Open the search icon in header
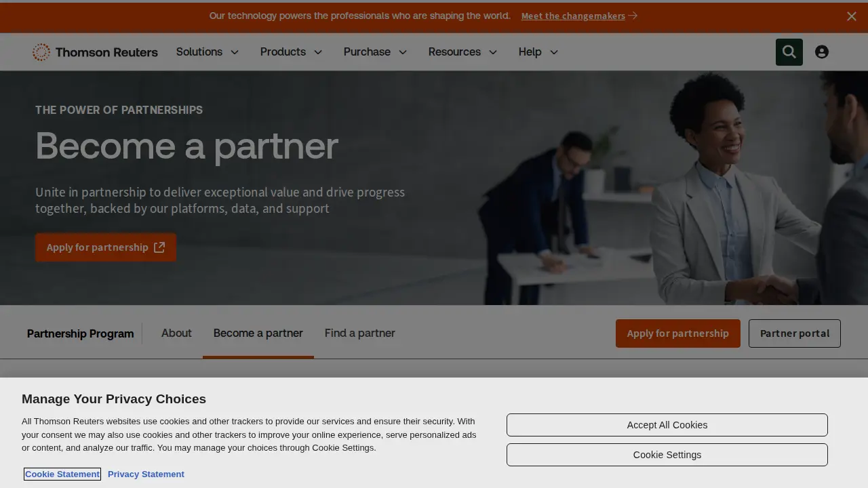This screenshot has width=868, height=488. click(x=789, y=52)
